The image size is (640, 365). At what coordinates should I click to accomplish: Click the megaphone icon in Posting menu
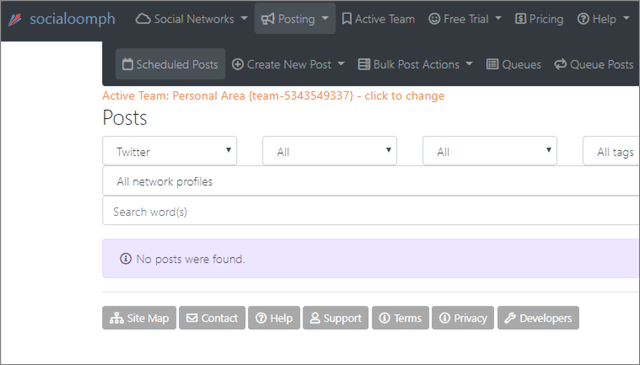tap(268, 19)
